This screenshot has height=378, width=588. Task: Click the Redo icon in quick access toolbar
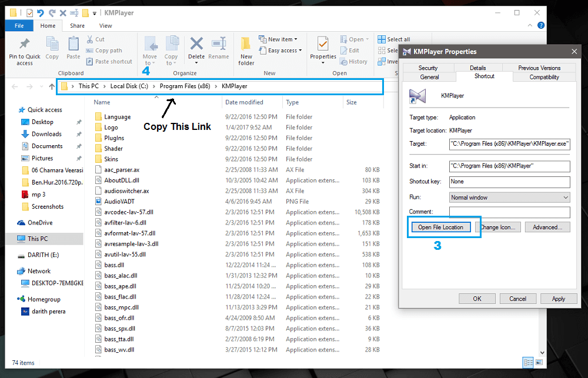click(x=52, y=12)
